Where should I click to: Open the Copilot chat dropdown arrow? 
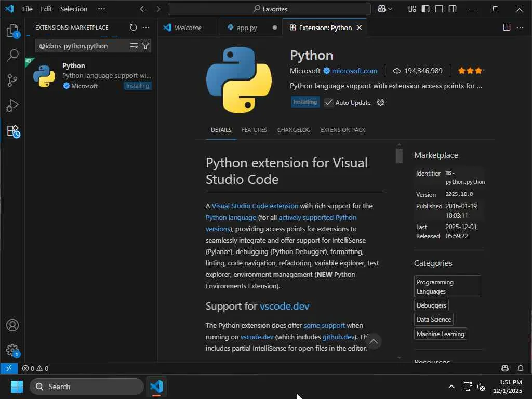click(x=390, y=9)
